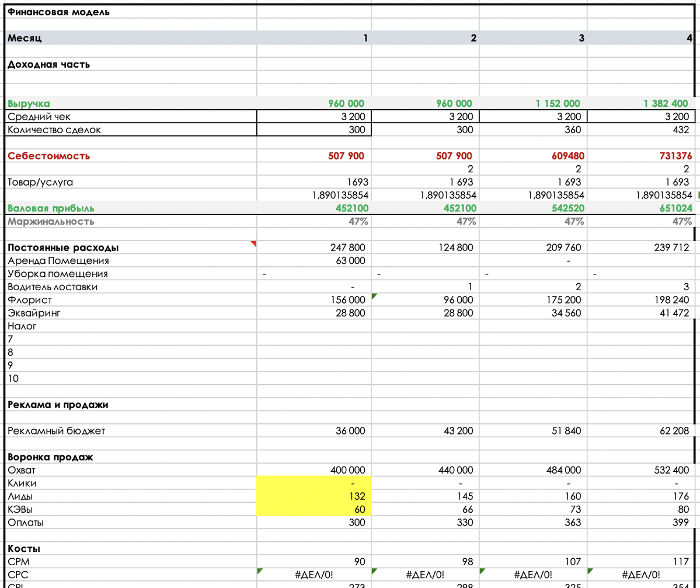The image size is (700, 588).
Task: Click CPC #ДЕЛ/0! error cell in month 1
Action: tap(314, 575)
